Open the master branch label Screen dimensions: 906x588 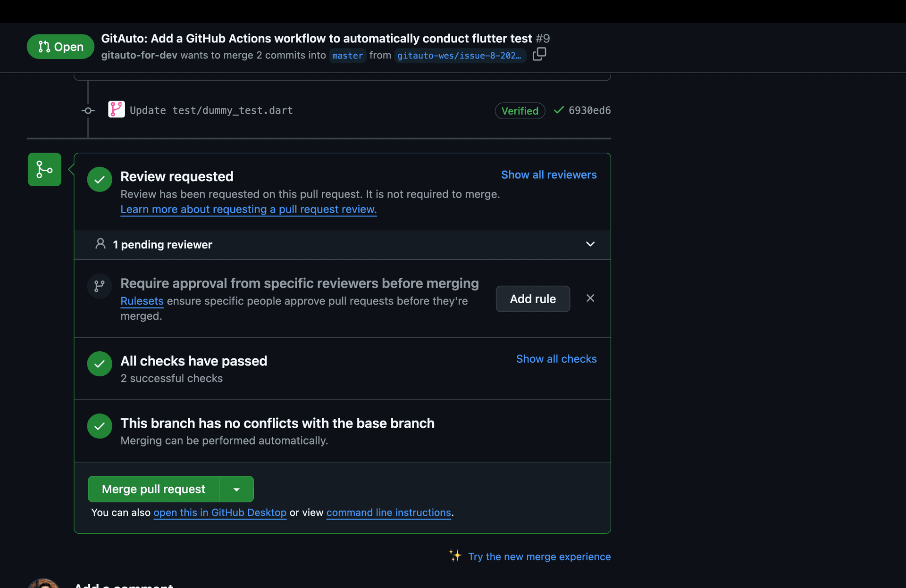point(347,56)
